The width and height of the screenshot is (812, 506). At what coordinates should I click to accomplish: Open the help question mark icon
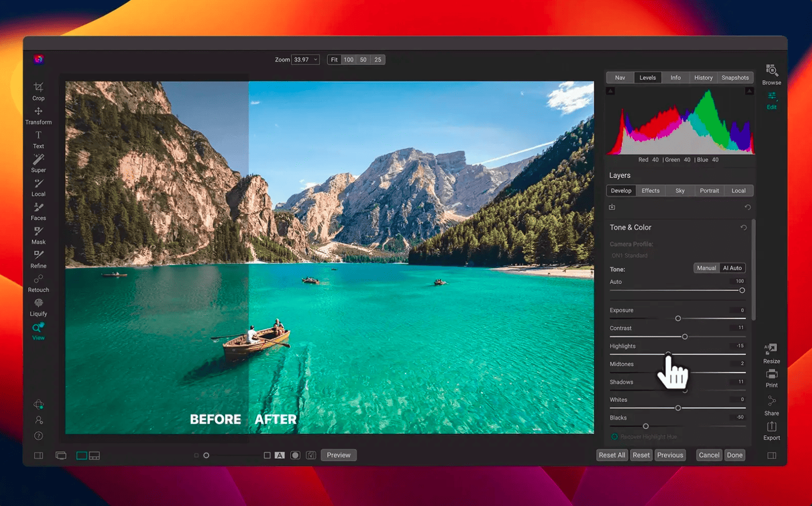coord(39,436)
